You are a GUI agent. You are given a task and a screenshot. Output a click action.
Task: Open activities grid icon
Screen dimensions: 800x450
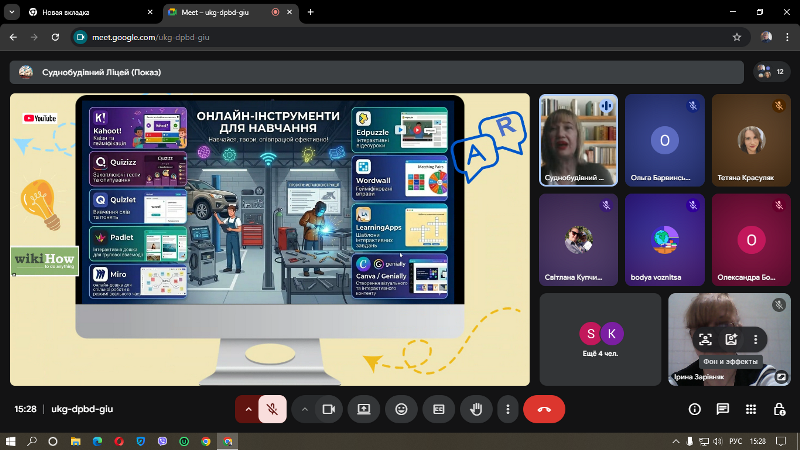[751, 409]
